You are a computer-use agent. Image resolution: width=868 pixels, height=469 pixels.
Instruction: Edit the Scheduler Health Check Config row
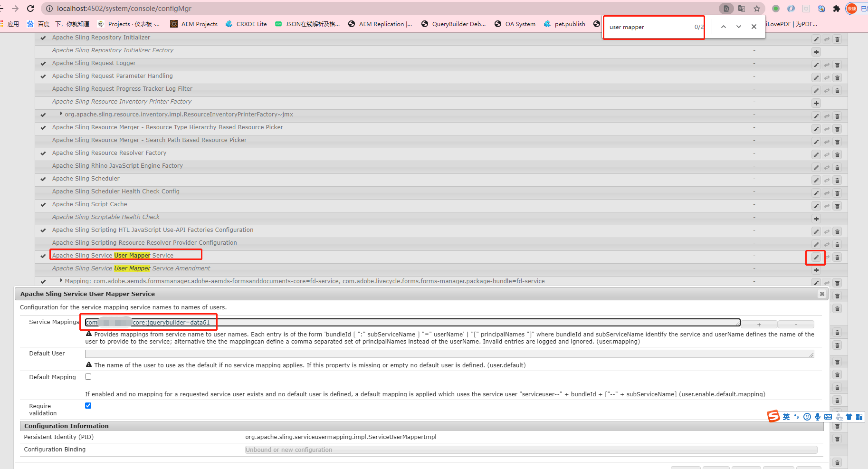click(816, 193)
